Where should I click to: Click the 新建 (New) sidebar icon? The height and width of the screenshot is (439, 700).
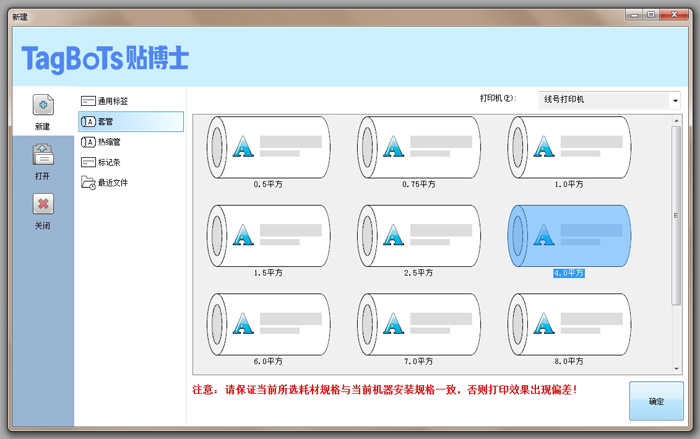coord(43,105)
